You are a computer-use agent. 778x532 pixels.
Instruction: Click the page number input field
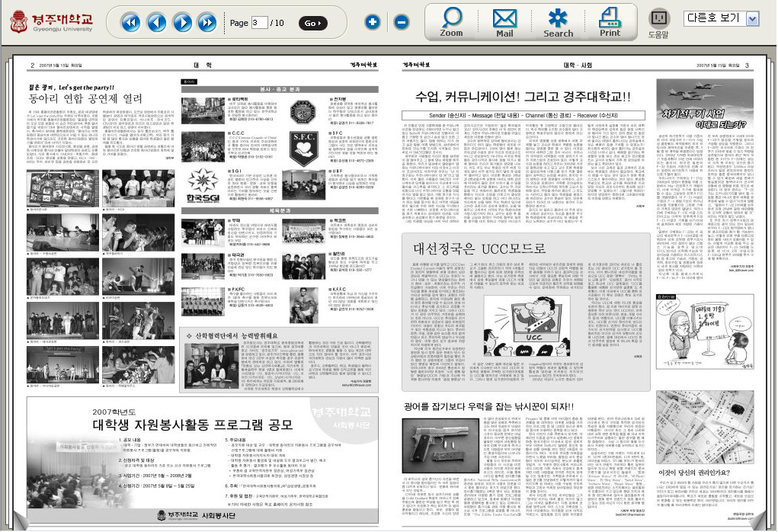(x=260, y=23)
